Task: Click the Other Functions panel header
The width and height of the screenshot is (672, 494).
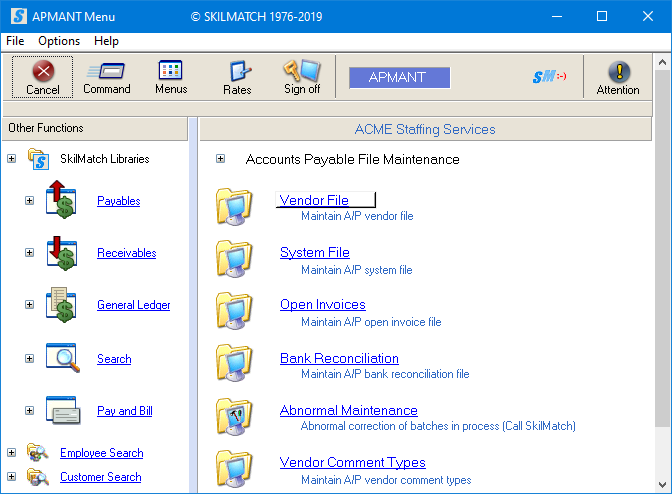Action: click(x=95, y=128)
